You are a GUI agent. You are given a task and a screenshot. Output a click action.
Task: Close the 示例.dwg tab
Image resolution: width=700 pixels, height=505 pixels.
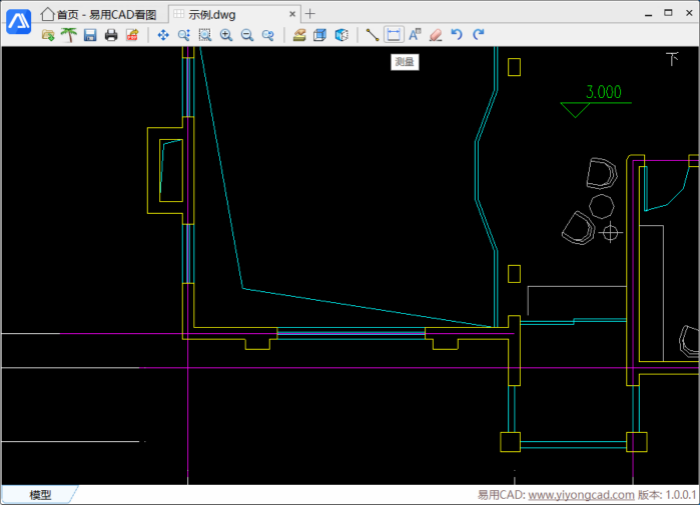tap(292, 14)
